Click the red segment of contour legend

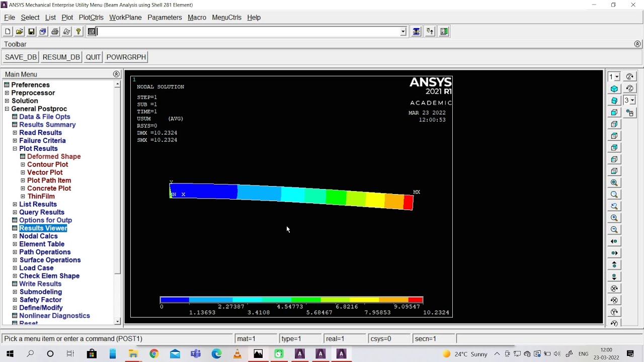pos(416,300)
